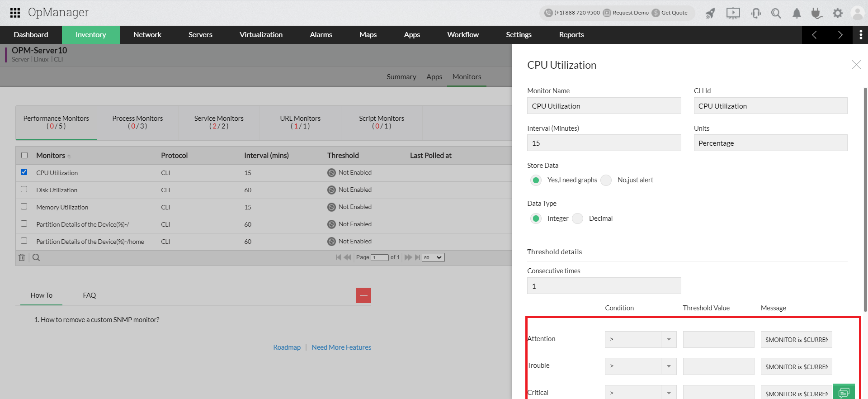This screenshot has height=399, width=868.
Task: Open the Alarms menu
Action: pos(321,35)
